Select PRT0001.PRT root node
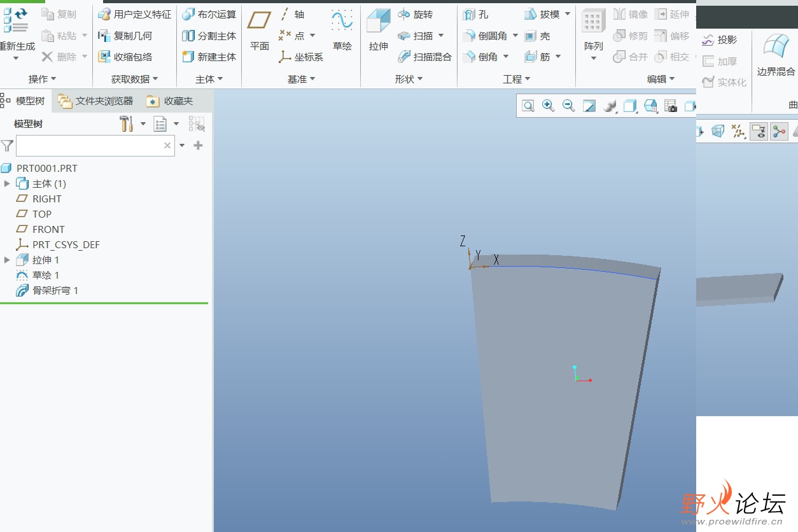This screenshot has height=532, width=798. (x=39, y=169)
